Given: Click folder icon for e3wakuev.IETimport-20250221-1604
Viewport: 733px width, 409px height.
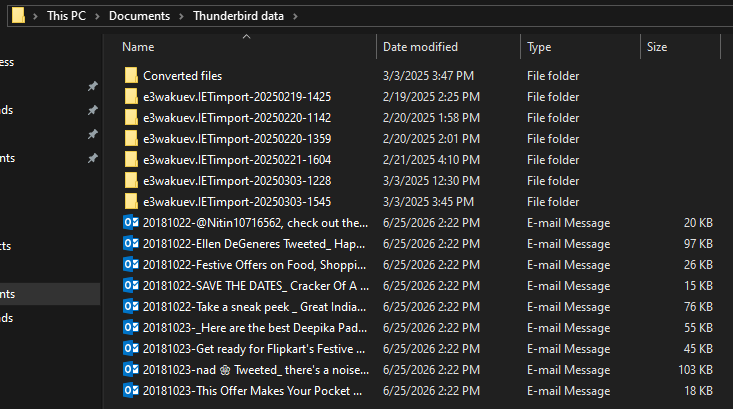Looking at the screenshot, I should tap(131, 159).
